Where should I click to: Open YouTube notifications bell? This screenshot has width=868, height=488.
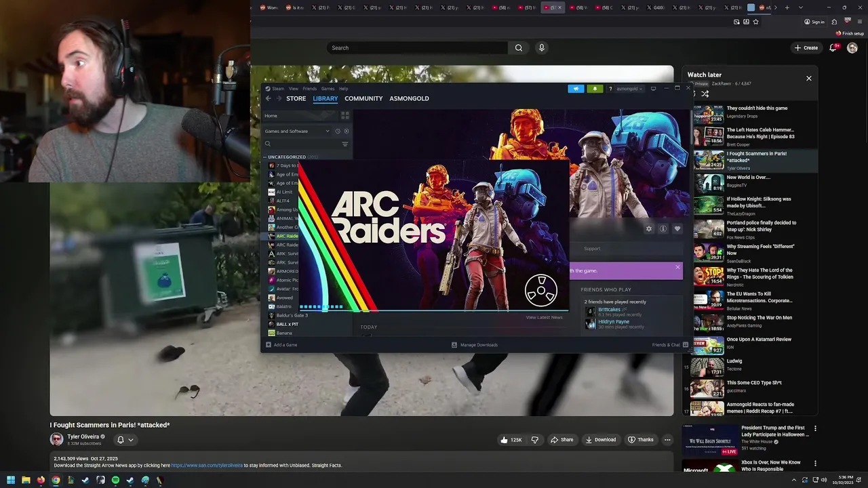click(833, 47)
